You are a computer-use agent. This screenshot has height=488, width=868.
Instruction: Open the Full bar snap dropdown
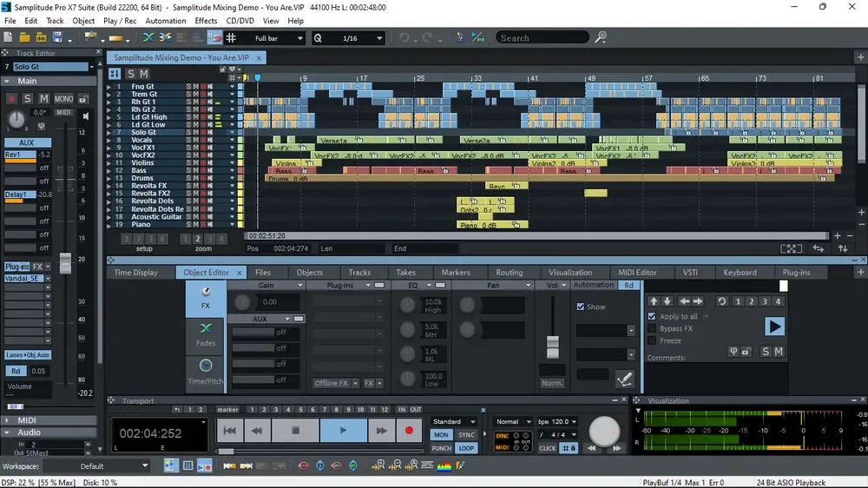[277, 38]
